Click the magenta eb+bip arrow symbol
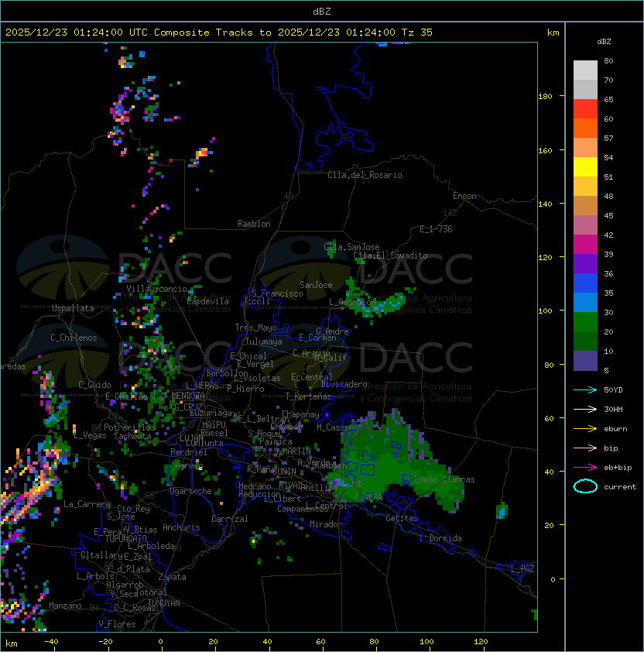This screenshot has width=644, height=652. [585, 468]
